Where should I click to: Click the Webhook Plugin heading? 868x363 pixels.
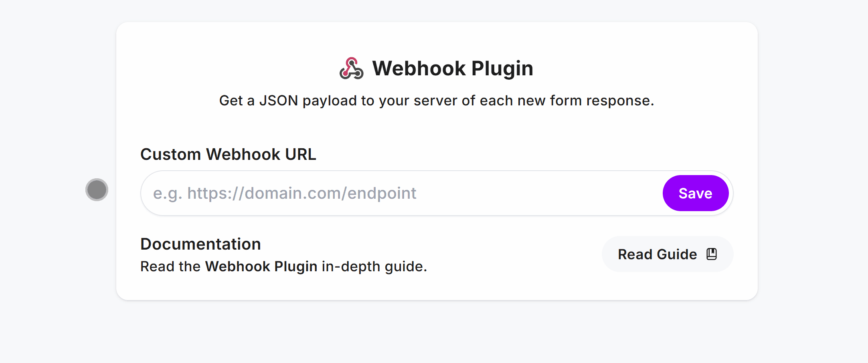(452, 68)
